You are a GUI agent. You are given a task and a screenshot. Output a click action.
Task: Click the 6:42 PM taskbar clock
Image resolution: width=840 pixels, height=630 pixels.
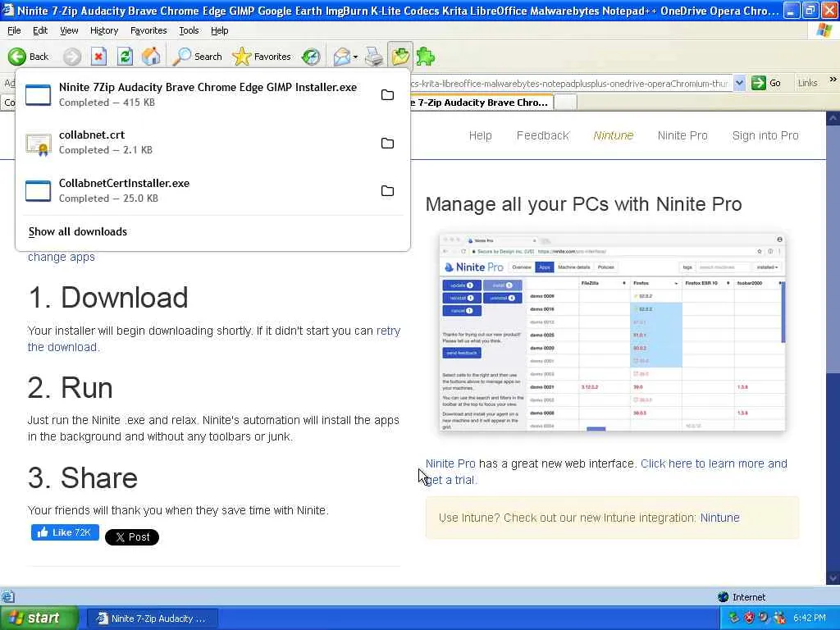pos(810,618)
